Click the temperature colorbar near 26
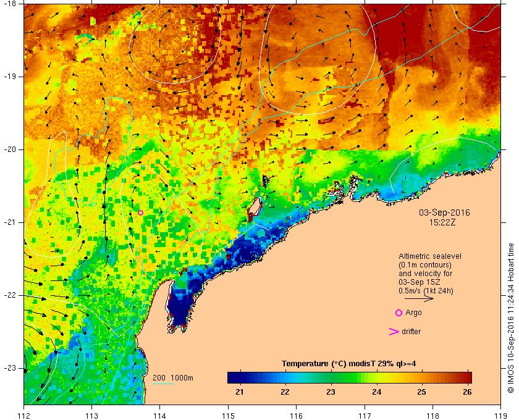The height and width of the screenshot is (420, 519). click(467, 377)
